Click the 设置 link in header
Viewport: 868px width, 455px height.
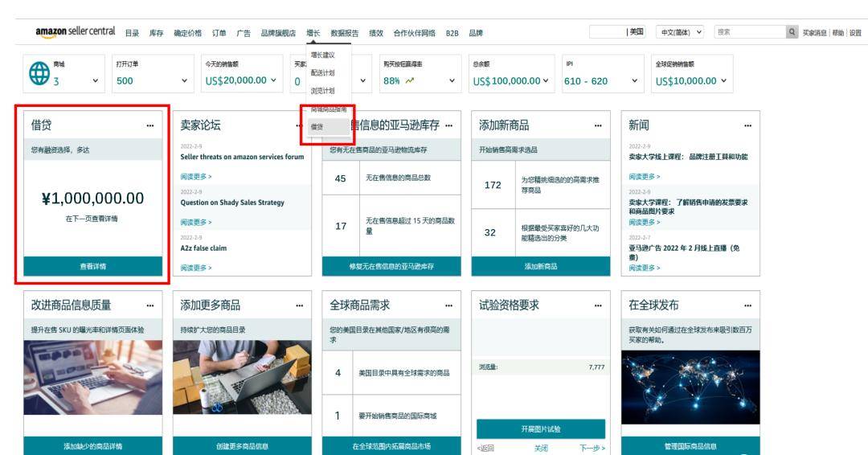pyautogui.click(x=856, y=33)
